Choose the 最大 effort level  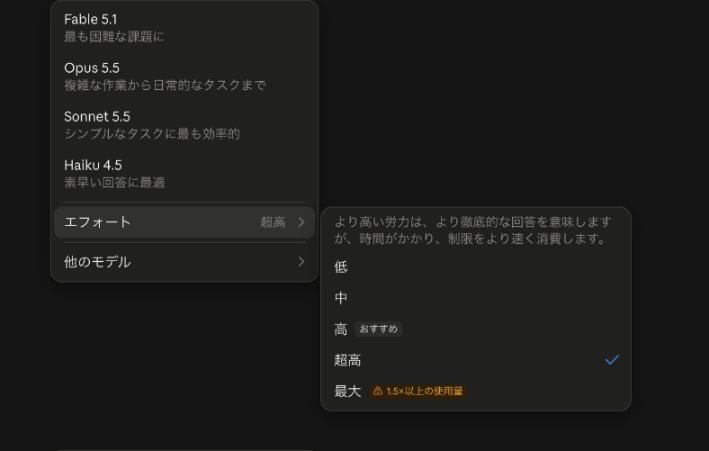tap(476, 391)
